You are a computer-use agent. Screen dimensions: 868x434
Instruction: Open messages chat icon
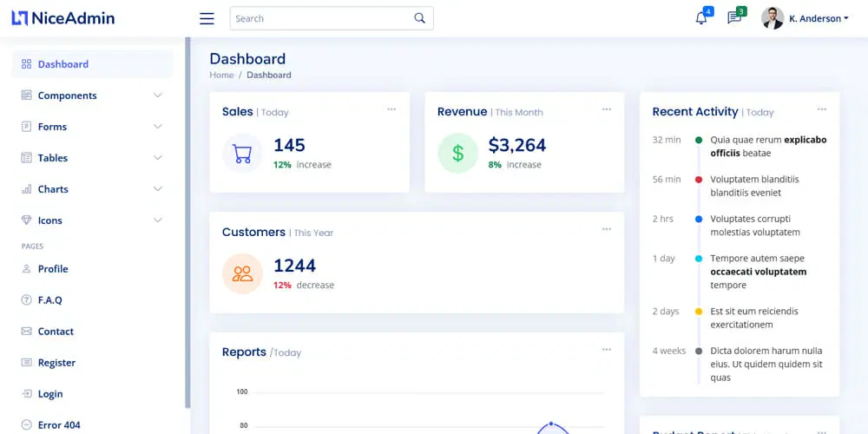pyautogui.click(x=734, y=18)
